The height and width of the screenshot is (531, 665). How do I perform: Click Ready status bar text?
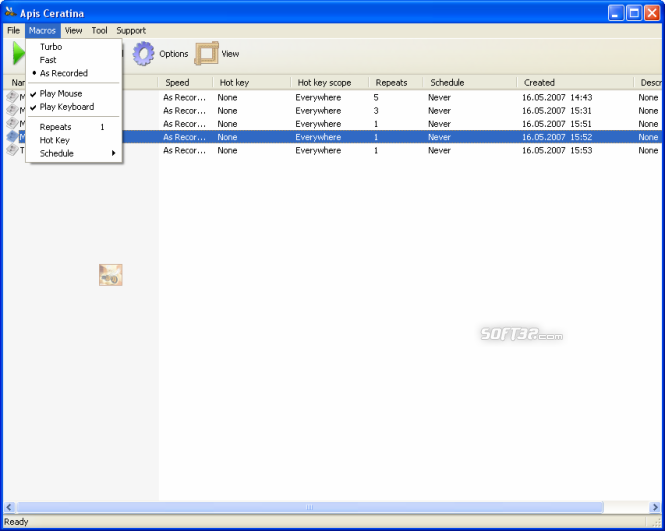[16, 522]
